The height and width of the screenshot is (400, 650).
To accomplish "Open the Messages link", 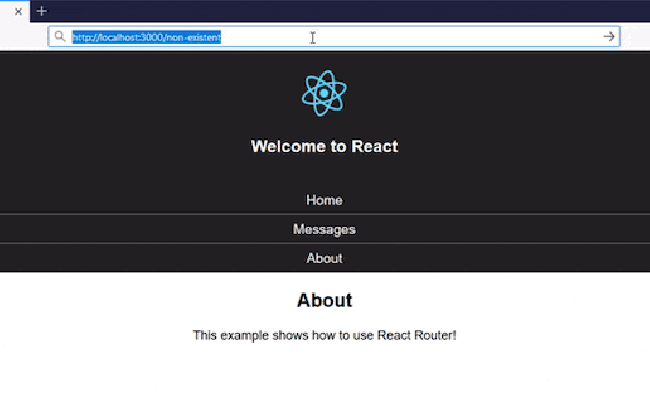I will pos(324,229).
